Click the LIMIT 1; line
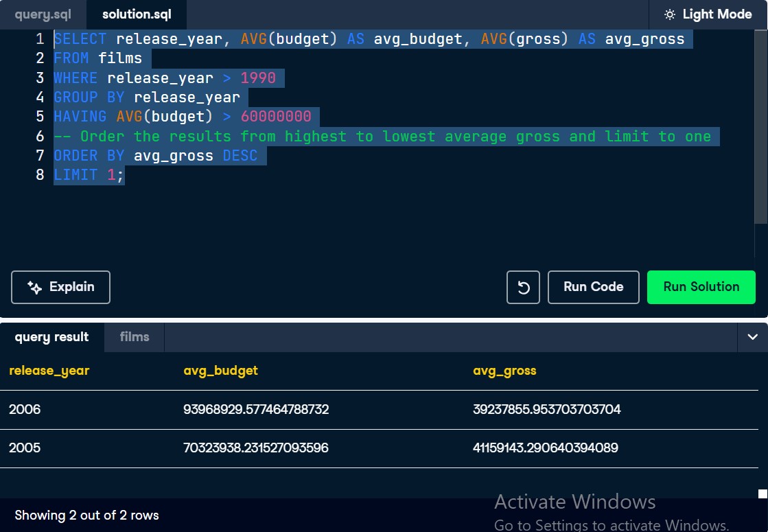 pos(89,175)
